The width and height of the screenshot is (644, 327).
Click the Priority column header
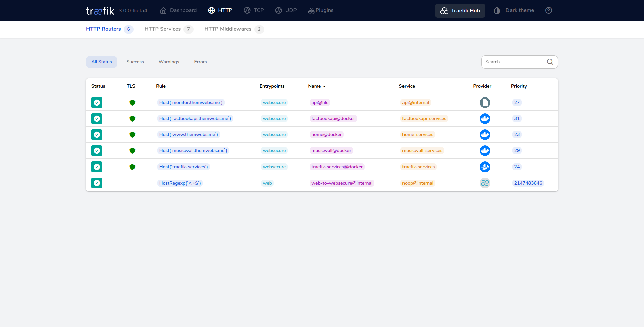click(x=519, y=86)
